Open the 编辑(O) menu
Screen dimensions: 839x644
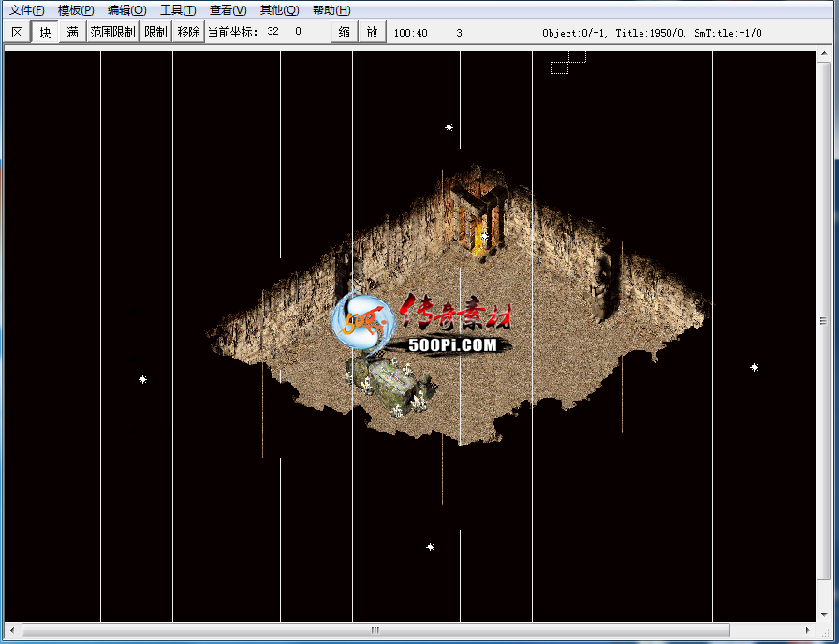126,10
